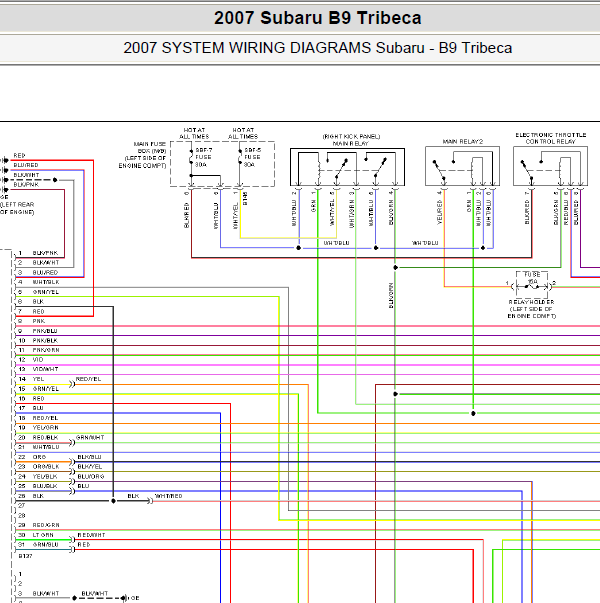Click connector pin '18 RED/YEL'
Image resolution: width=600 pixels, height=603 pixels.
(38, 418)
